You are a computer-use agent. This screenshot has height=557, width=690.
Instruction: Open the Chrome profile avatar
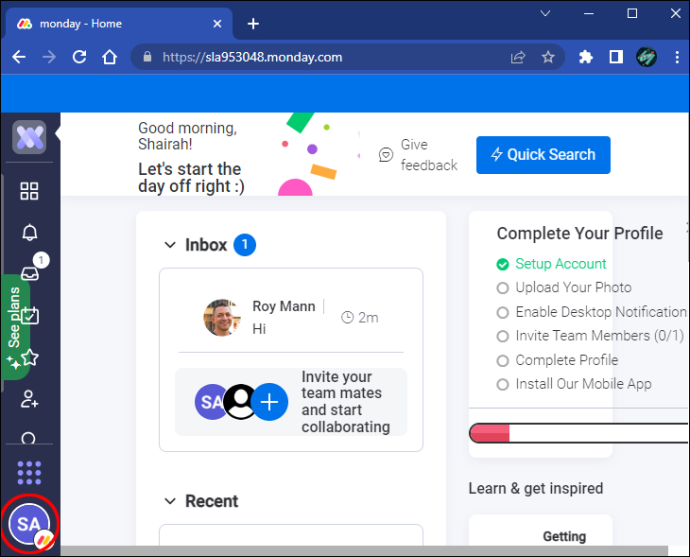tap(646, 57)
